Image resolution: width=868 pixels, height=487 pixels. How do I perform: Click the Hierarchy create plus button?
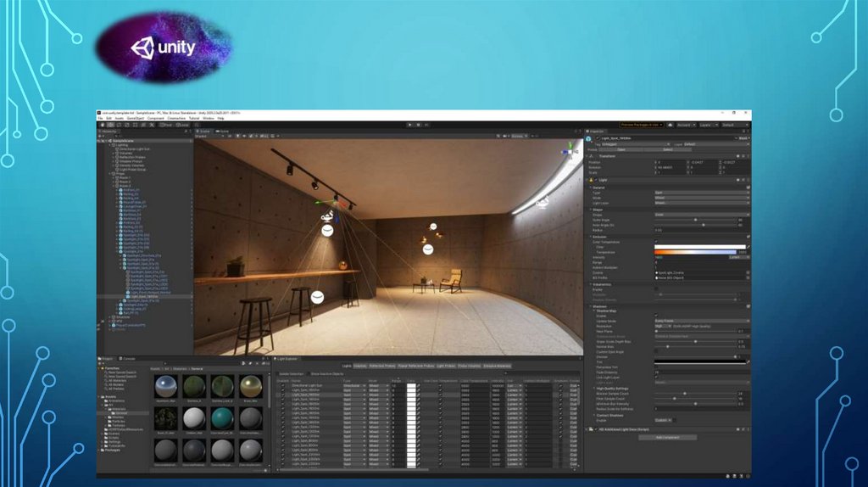101,136
